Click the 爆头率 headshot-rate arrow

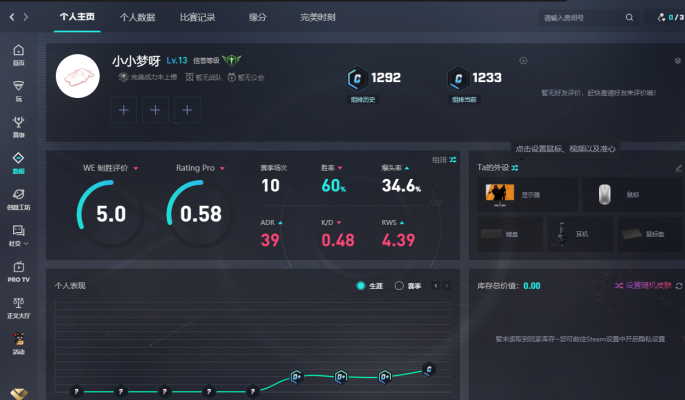(407, 168)
